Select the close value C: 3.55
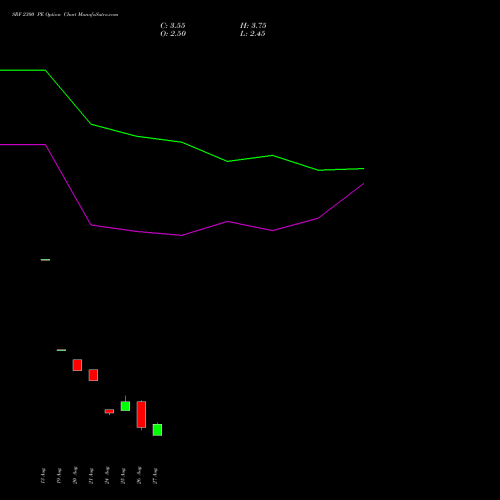Screen dimensions: 500x500 pyautogui.click(x=173, y=26)
